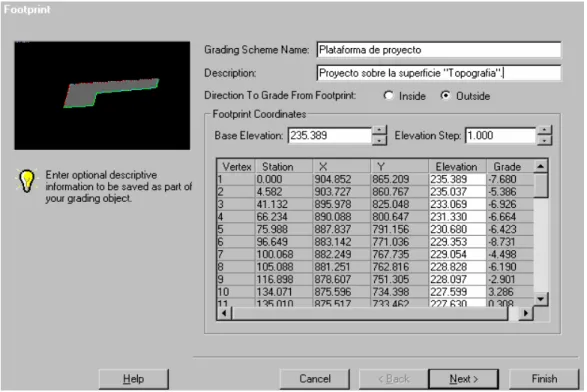Click grade cell -7.680
This screenshot has height=392, width=587.
[510, 179]
